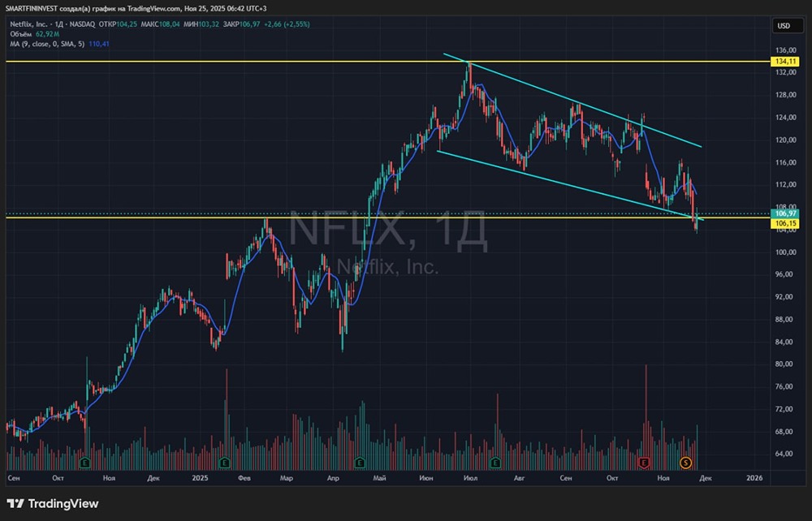Click the 100,00 price axis label
The width and height of the screenshot is (812, 521).
(785, 252)
